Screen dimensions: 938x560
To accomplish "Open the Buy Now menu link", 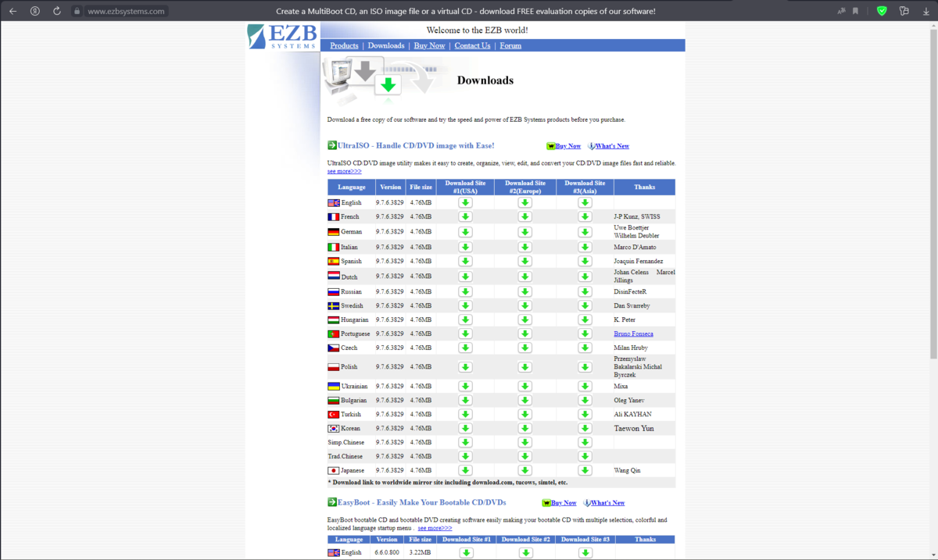I will [x=429, y=45].
